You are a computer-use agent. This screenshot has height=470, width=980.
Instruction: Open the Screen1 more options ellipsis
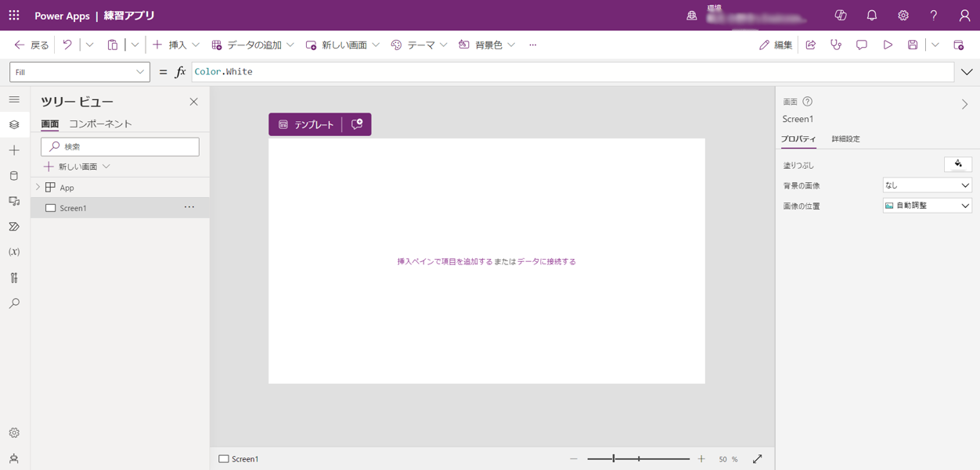(x=189, y=207)
